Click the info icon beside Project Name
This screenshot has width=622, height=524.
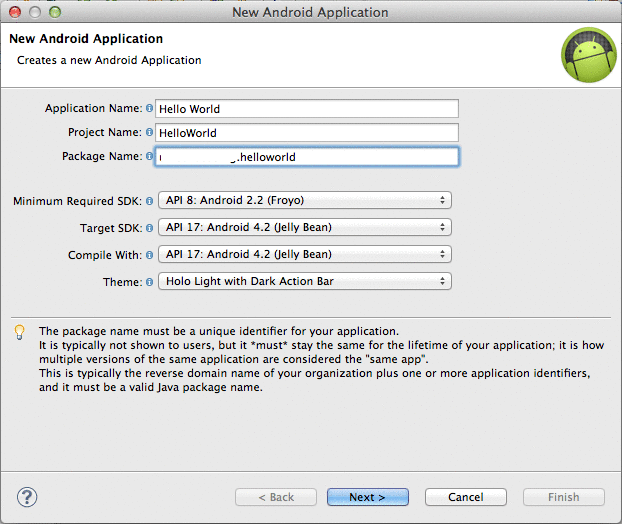(149, 132)
